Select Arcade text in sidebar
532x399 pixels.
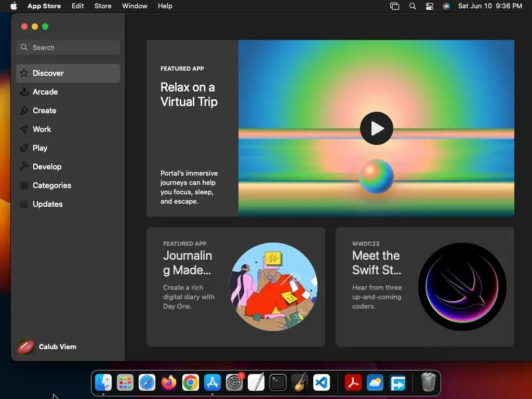45,92
